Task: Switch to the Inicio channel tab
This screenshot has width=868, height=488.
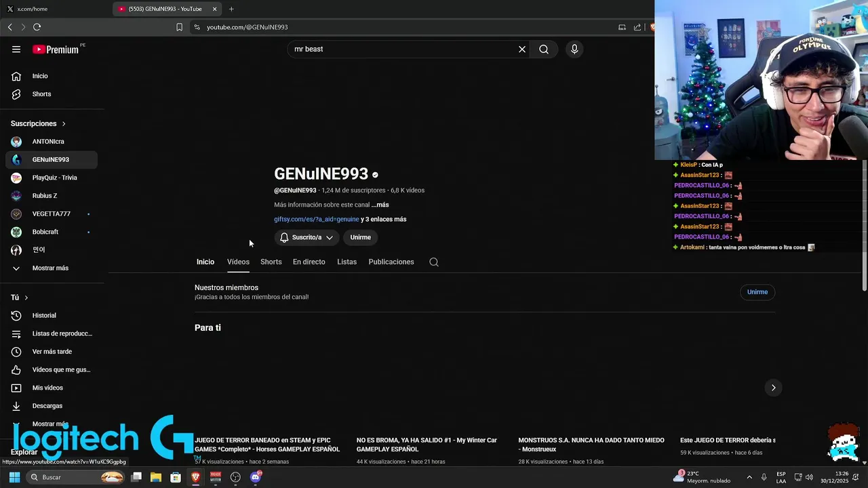Action: (x=205, y=262)
